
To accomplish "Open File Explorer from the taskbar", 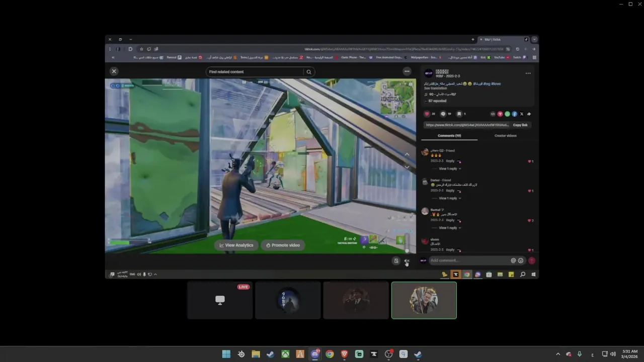I will pos(256,354).
